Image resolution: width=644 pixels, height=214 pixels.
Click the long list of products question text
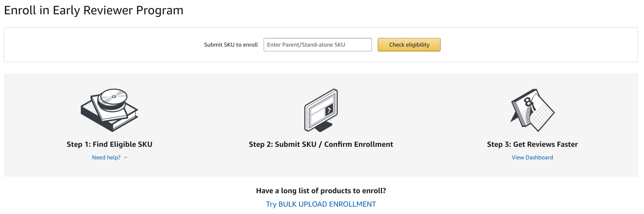(321, 191)
